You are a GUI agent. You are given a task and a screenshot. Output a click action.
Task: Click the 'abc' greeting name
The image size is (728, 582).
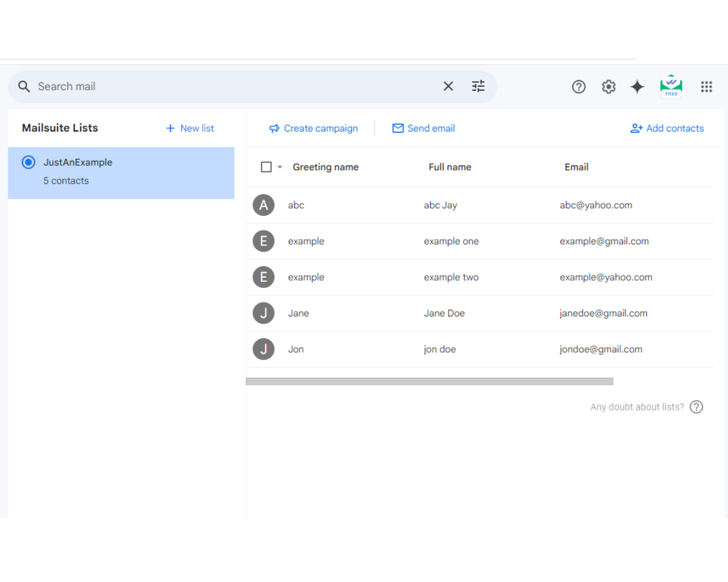coord(296,206)
